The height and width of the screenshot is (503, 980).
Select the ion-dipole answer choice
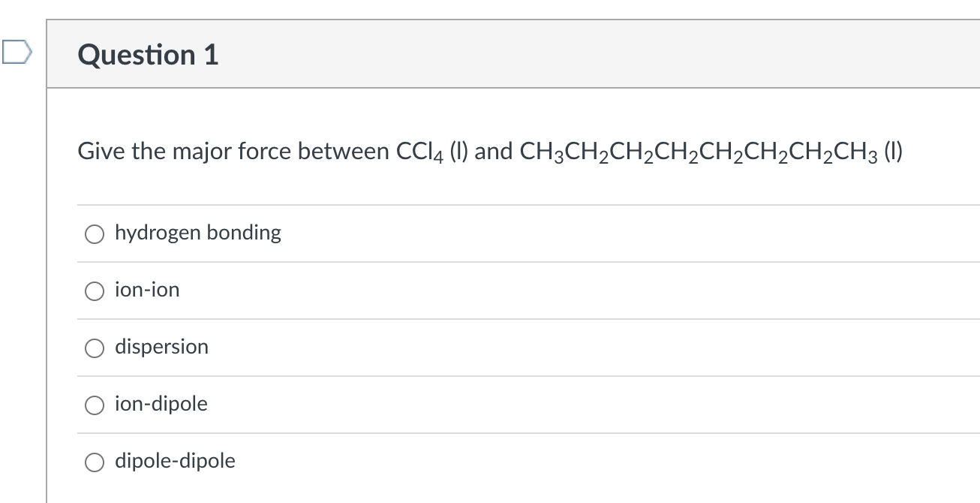pyautogui.click(x=93, y=405)
